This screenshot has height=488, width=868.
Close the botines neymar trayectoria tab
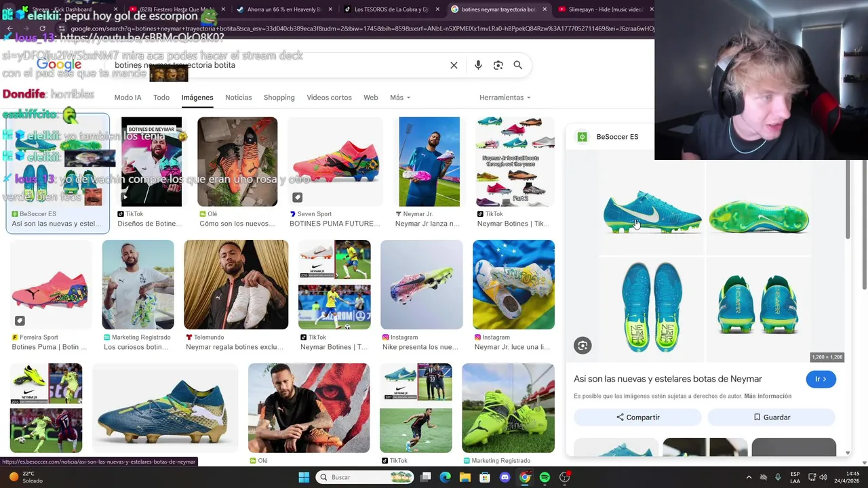543,9
